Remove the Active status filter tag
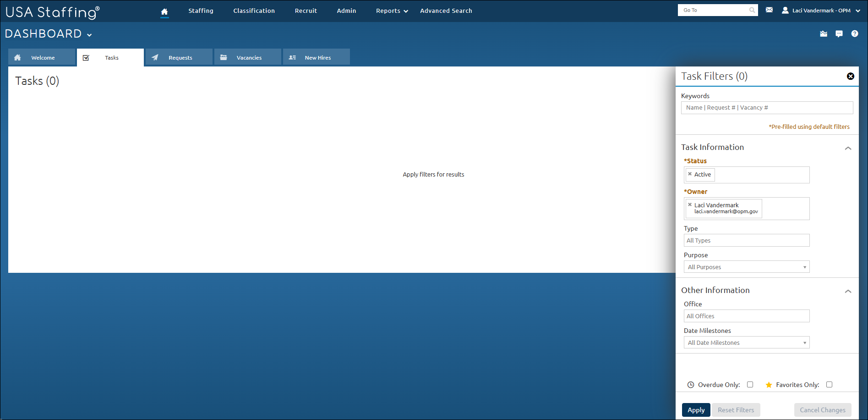Image resolution: width=868 pixels, height=420 pixels. click(x=690, y=174)
